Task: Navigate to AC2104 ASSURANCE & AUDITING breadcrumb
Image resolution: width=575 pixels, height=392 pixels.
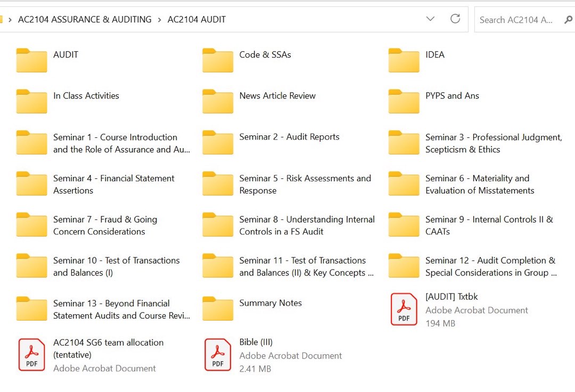Action: pyautogui.click(x=85, y=19)
